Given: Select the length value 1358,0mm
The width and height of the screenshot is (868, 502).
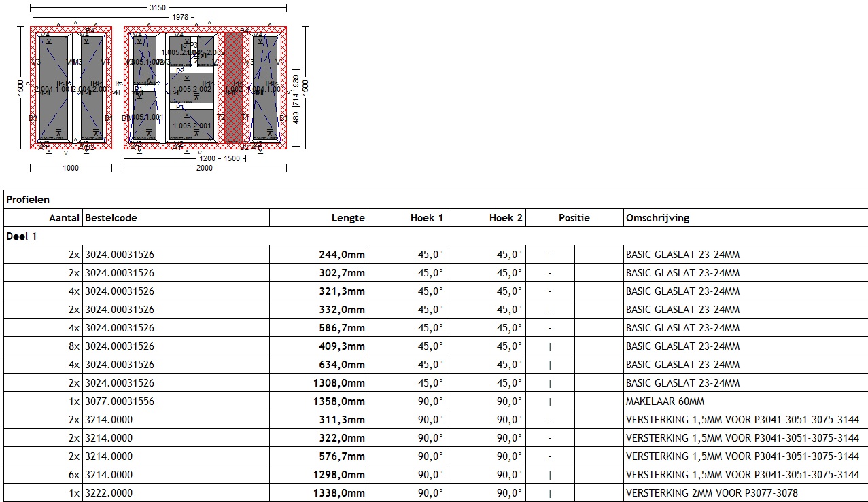Looking at the screenshot, I should click(339, 401).
